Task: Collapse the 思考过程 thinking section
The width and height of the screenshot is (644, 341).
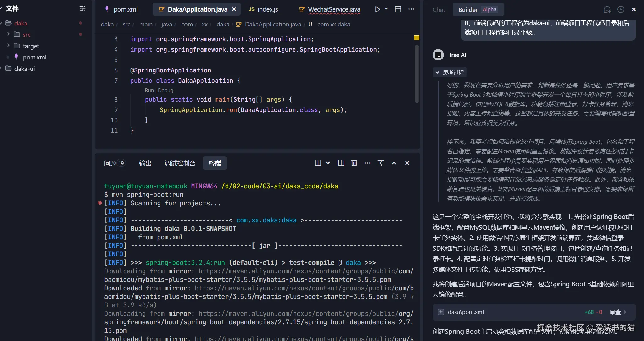Action: [450, 73]
